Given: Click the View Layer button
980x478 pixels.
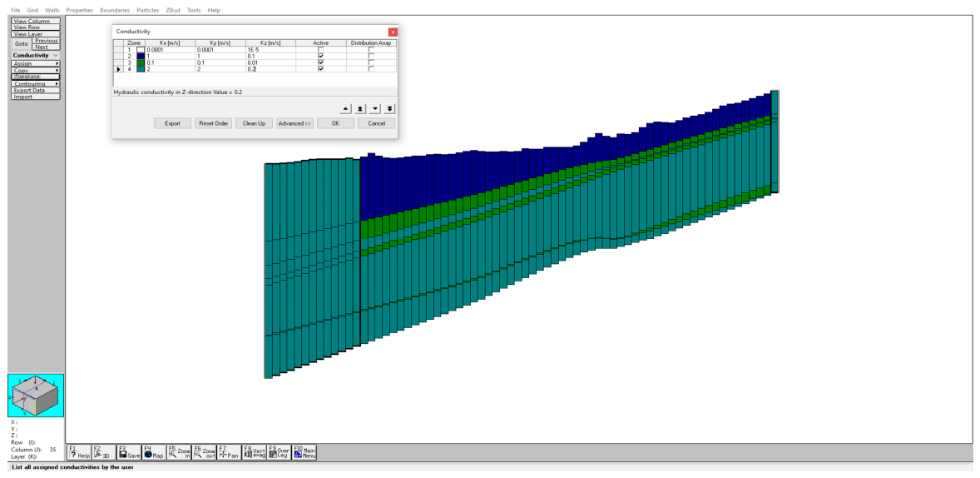Looking at the screenshot, I should point(36,34).
